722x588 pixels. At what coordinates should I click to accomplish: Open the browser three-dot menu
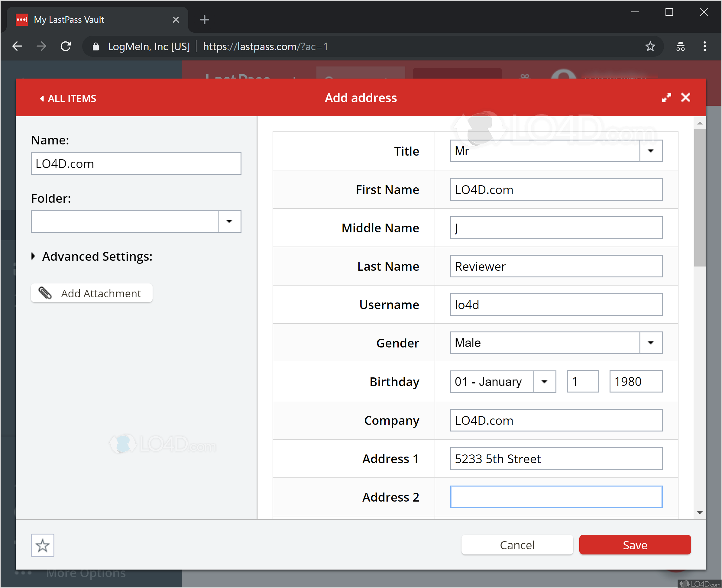(x=704, y=46)
